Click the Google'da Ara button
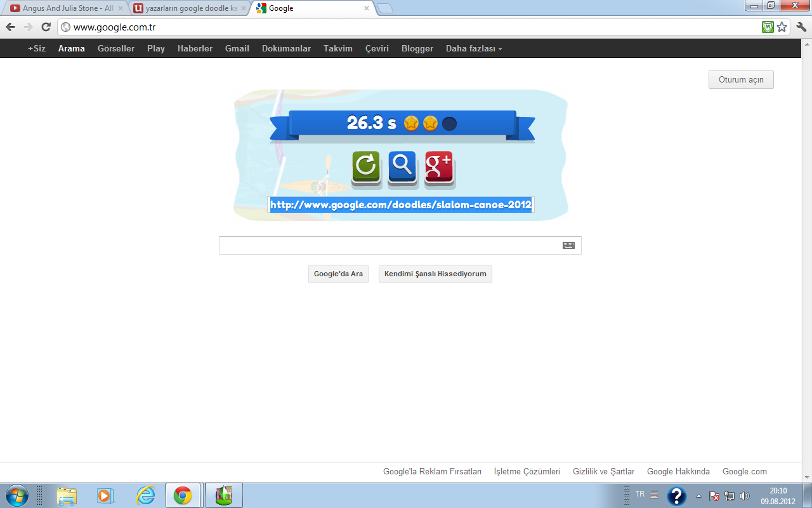 [338, 274]
